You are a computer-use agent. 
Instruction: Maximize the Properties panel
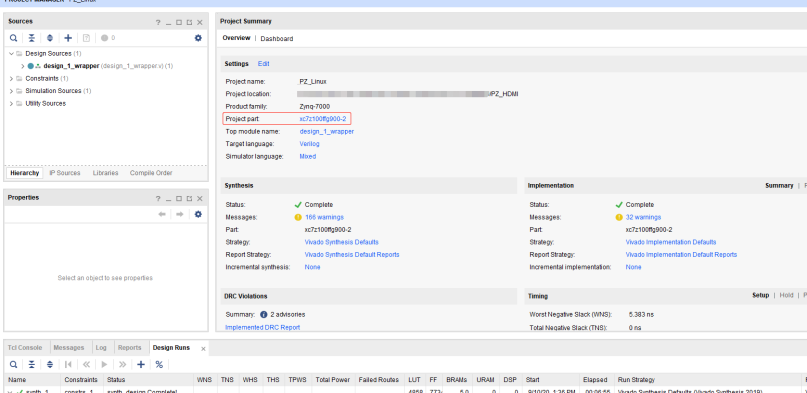click(179, 199)
